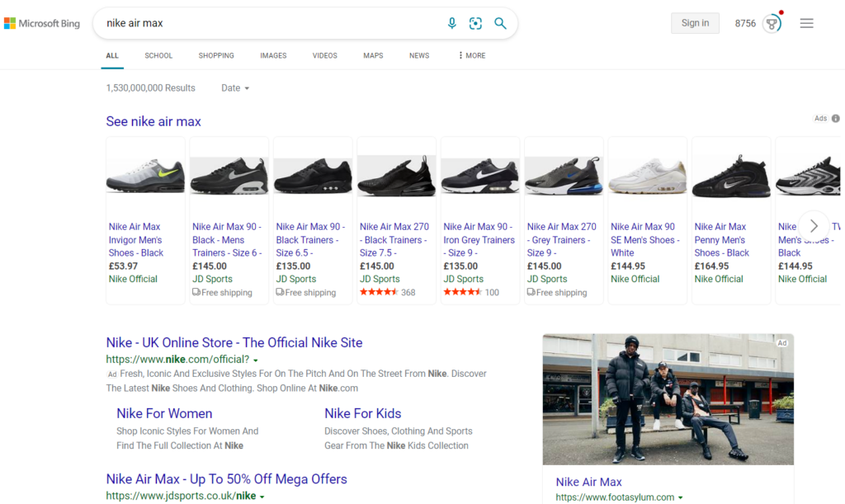Switch to the Shopping tab
Viewport: 845px width, 504px height.
tap(216, 56)
